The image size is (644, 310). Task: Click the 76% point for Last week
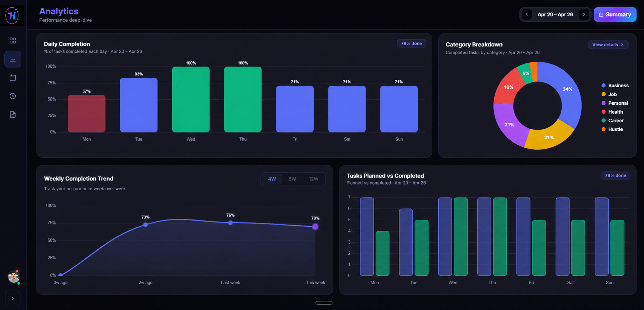coord(230,222)
